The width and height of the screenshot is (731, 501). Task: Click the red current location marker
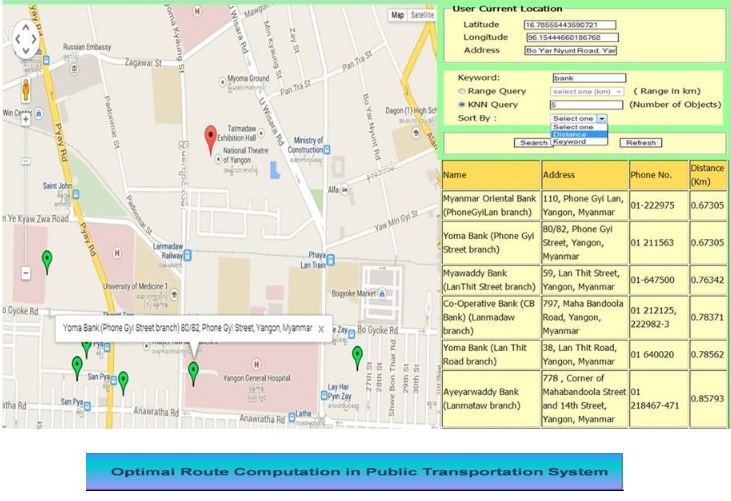(x=210, y=139)
